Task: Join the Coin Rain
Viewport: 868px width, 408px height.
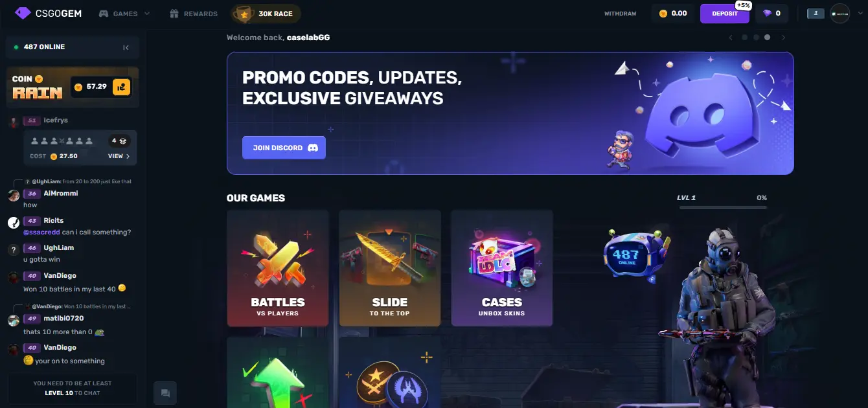Action: tap(121, 87)
